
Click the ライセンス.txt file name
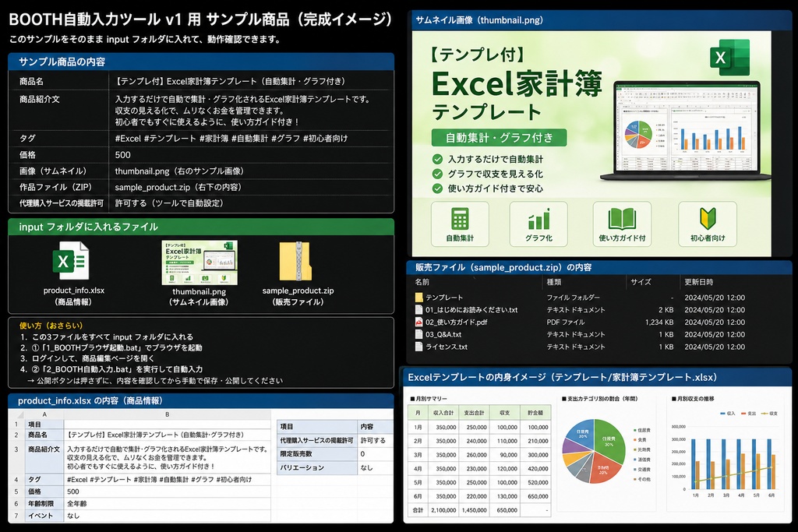click(447, 347)
